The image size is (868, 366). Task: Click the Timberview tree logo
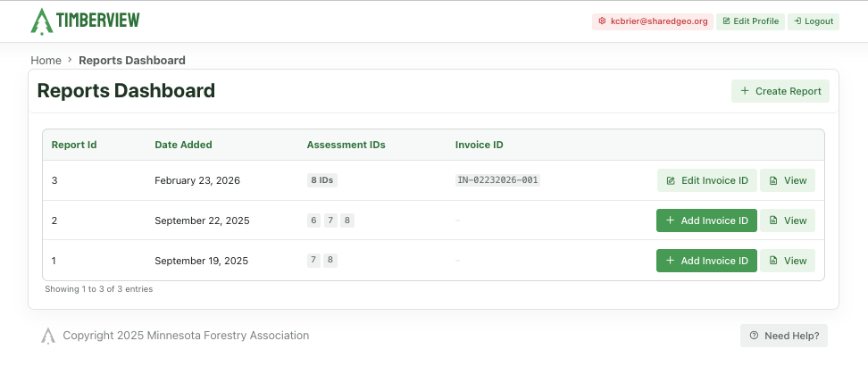41,21
